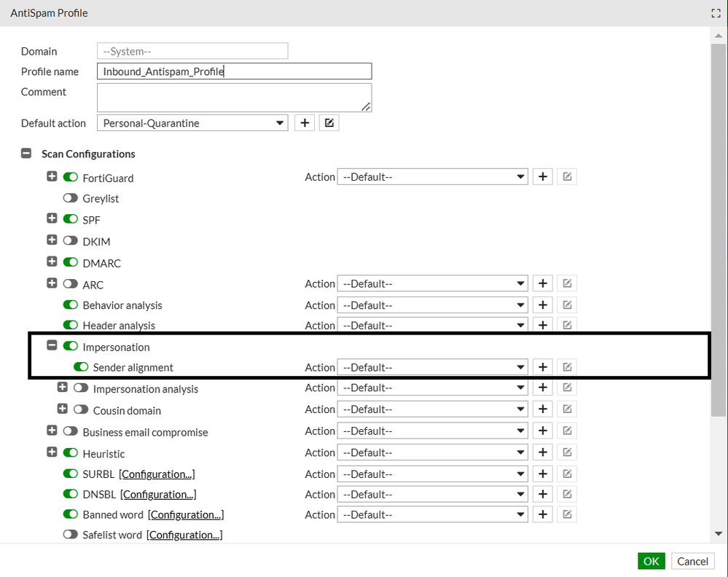
Task: Enable the DKIM toggle
Action: point(71,240)
